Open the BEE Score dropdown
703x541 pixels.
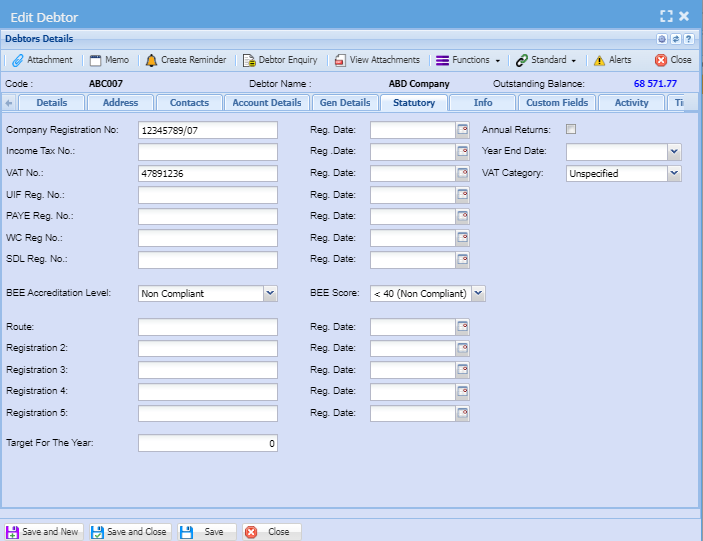coord(478,293)
